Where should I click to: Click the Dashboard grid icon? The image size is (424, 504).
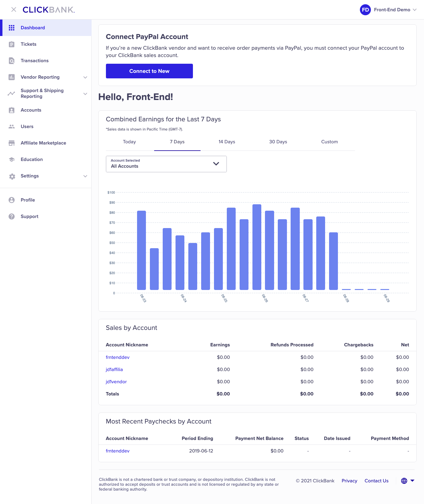tap(12, 28)
